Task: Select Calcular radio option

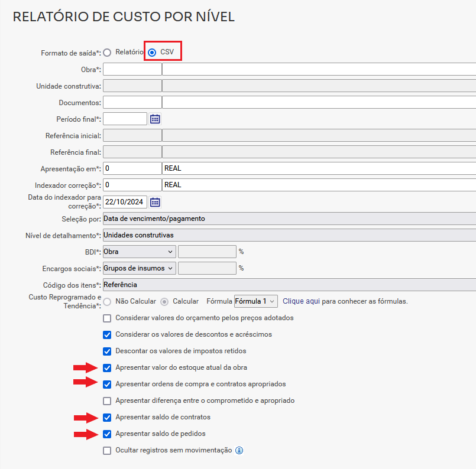Action: tap(164, 302)
